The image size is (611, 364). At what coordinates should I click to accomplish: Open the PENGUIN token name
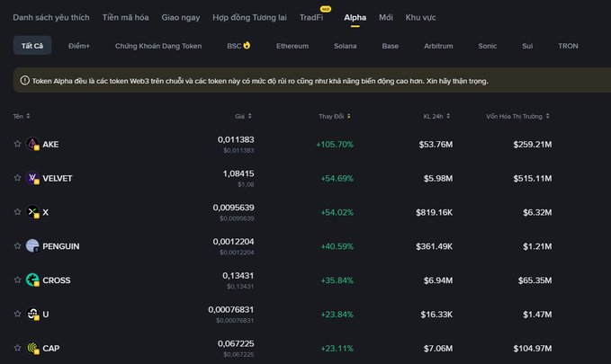pos(61,246)
